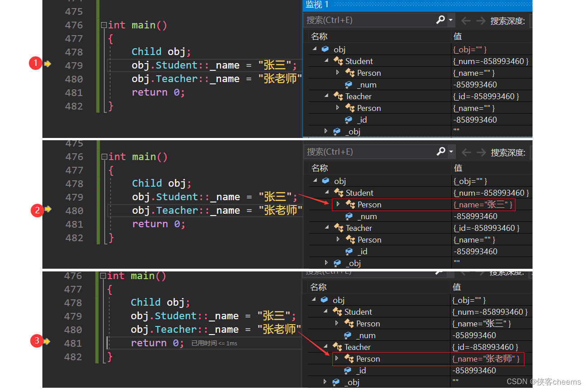The width and height of the screenshot is (588, 390).
Task: Click the blue cube icon beside obj, top snapshot
Action: (x=325, y=49)
